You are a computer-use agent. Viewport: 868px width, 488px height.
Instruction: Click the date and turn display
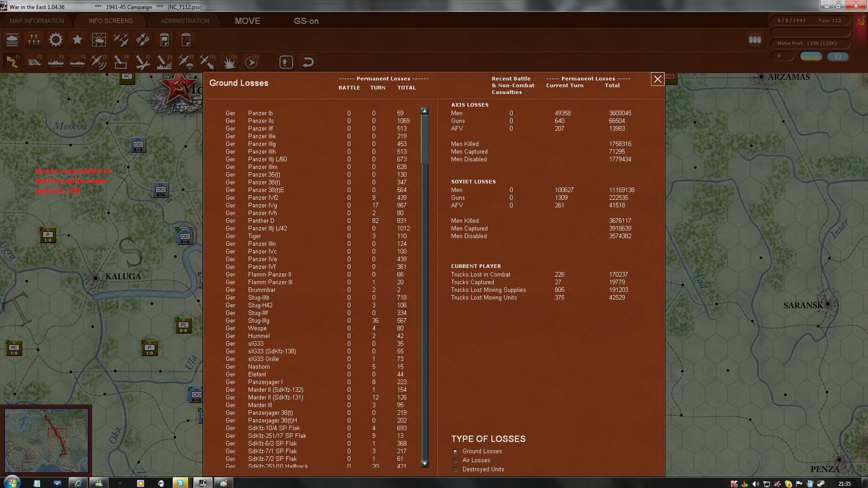coord(810,21)
